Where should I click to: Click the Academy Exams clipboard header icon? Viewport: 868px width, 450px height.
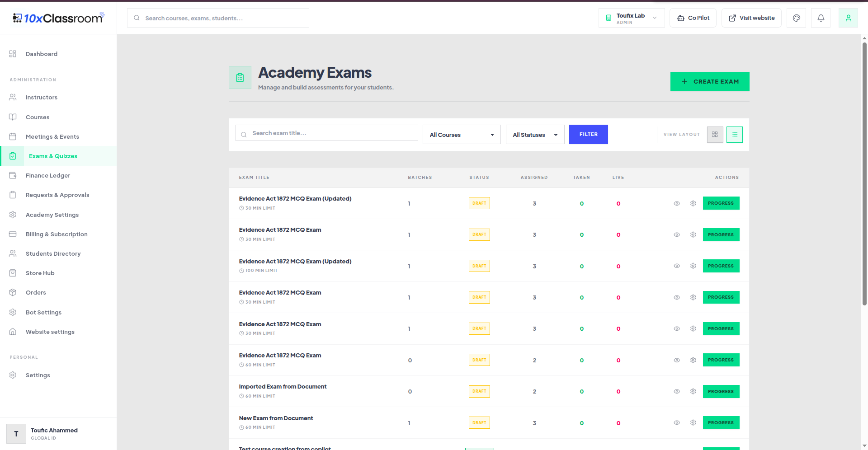coord(240,78)
